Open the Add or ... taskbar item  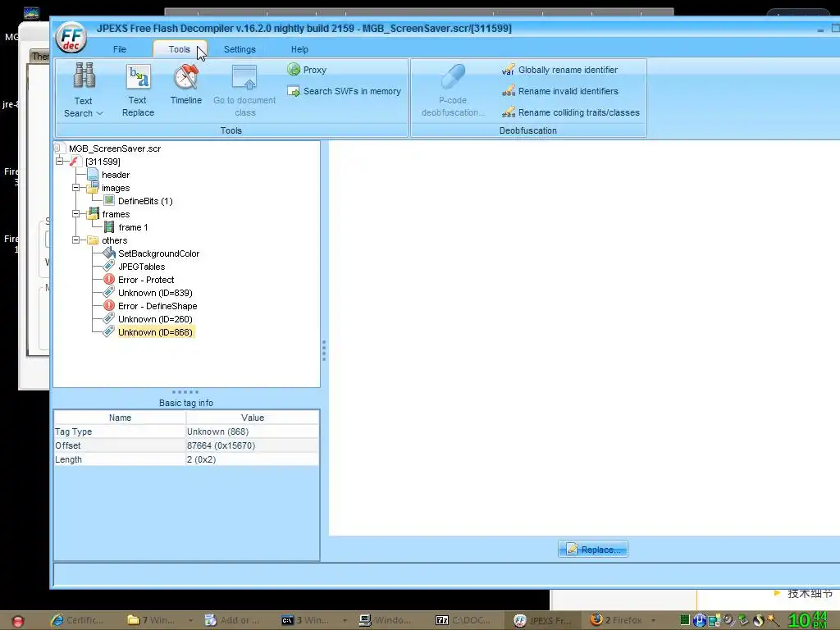click(x=232, y=620)
